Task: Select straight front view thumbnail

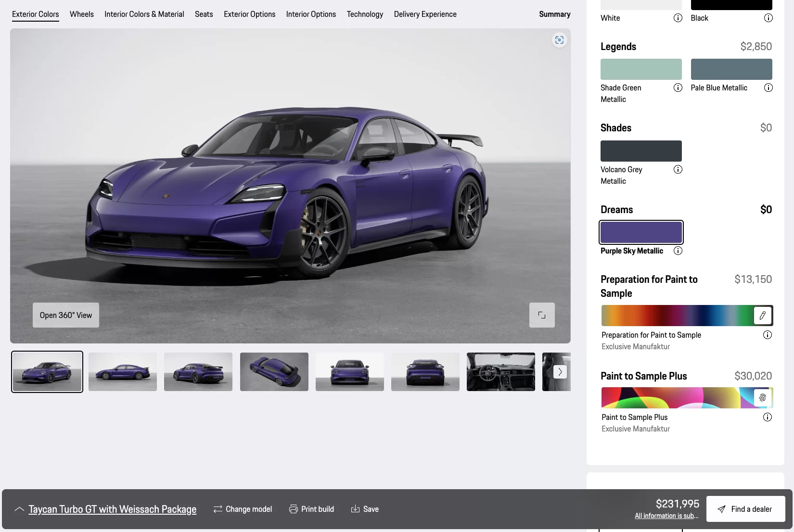Action: click(x=350, y=372)
